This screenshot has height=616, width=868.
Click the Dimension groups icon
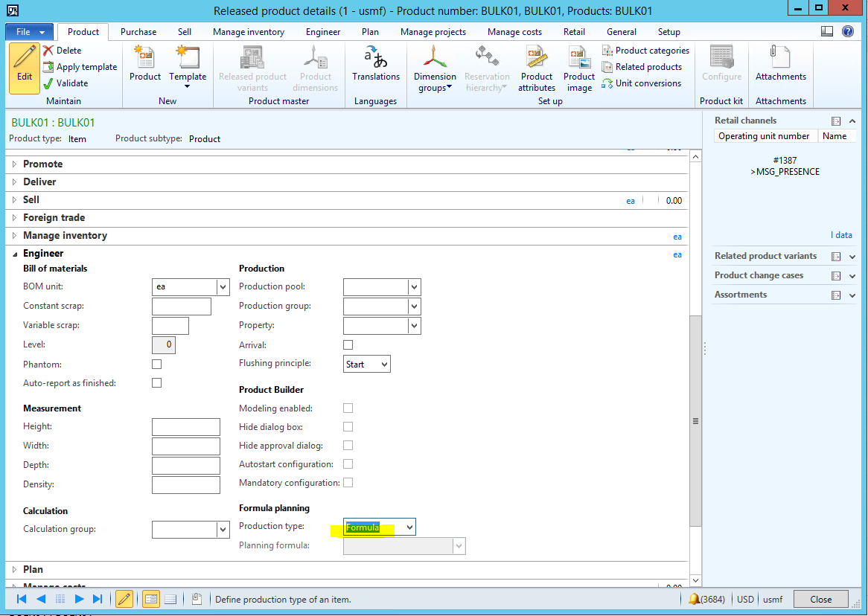(x=435, y=58)
